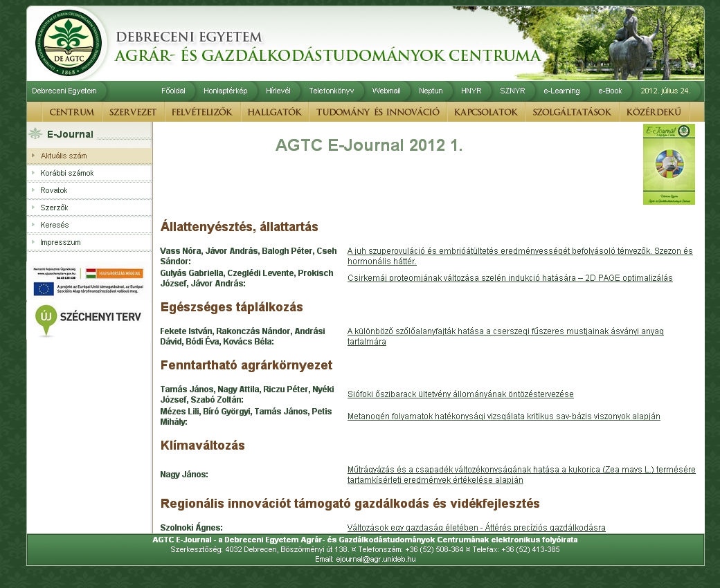720x588 pixels.
Task: Open Webmail
Action: click(386, 91)
